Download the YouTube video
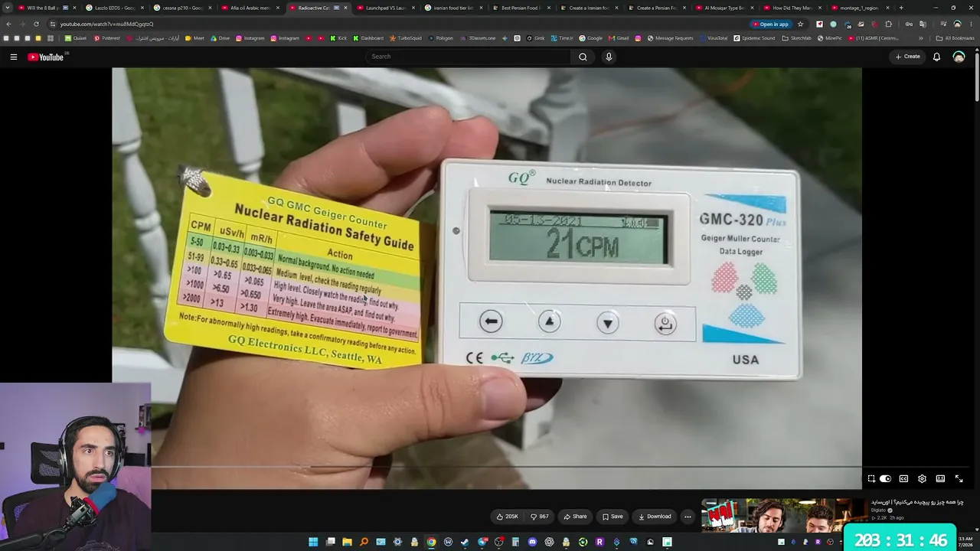The height and width of the screenshot is (551, 980). (x=655, y=517)
